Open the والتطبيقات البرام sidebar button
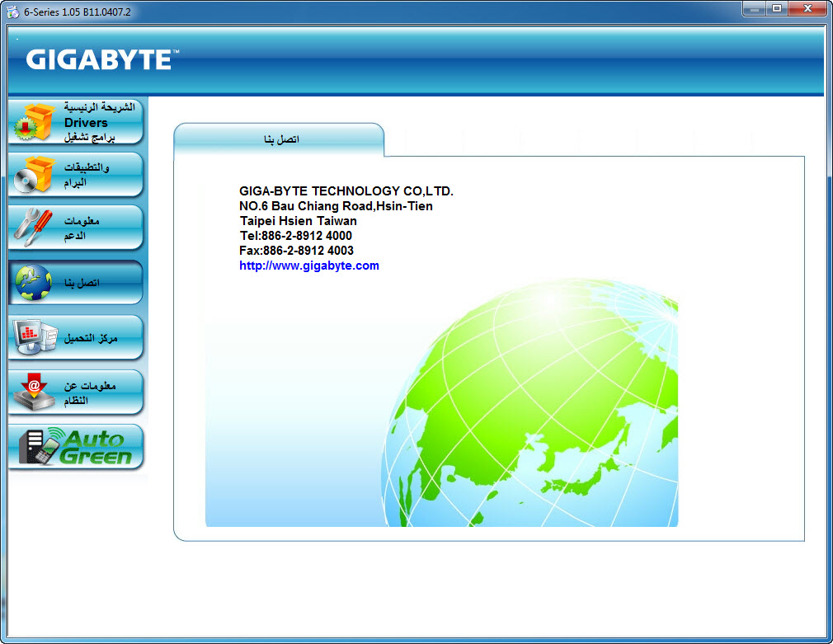Viewport: 833px width, 644px height. (76, 174)
